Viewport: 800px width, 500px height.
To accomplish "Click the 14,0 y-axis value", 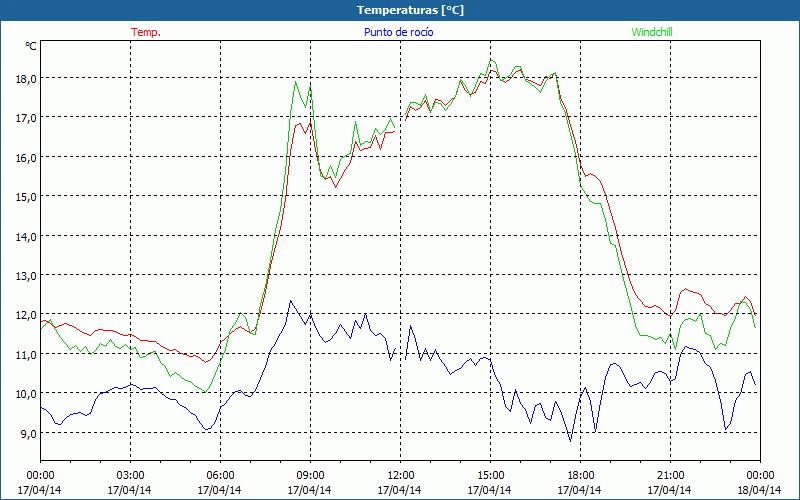I will (x=27, y=237).
